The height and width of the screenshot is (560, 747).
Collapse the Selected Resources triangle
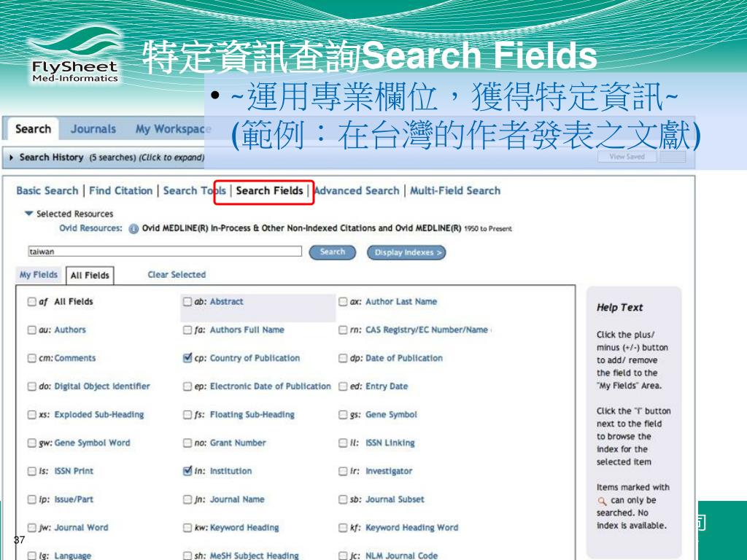pyautogui.click(x=29, y=214)
